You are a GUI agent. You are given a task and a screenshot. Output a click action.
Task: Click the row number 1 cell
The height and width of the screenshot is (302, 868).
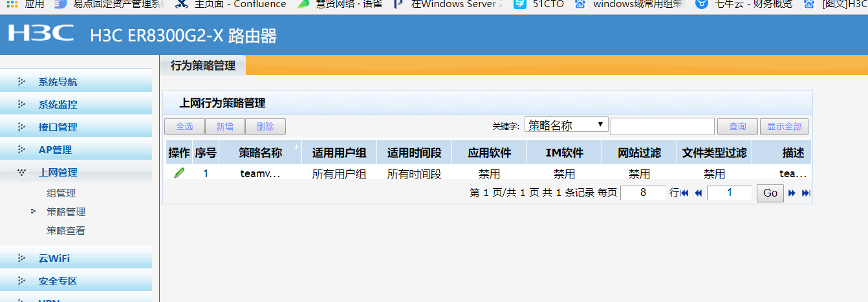point(206,173)
